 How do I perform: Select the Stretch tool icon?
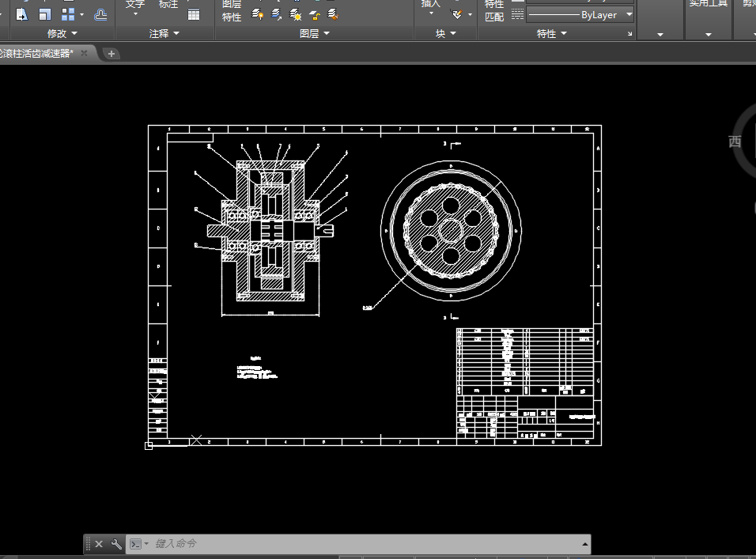[21, 15]
